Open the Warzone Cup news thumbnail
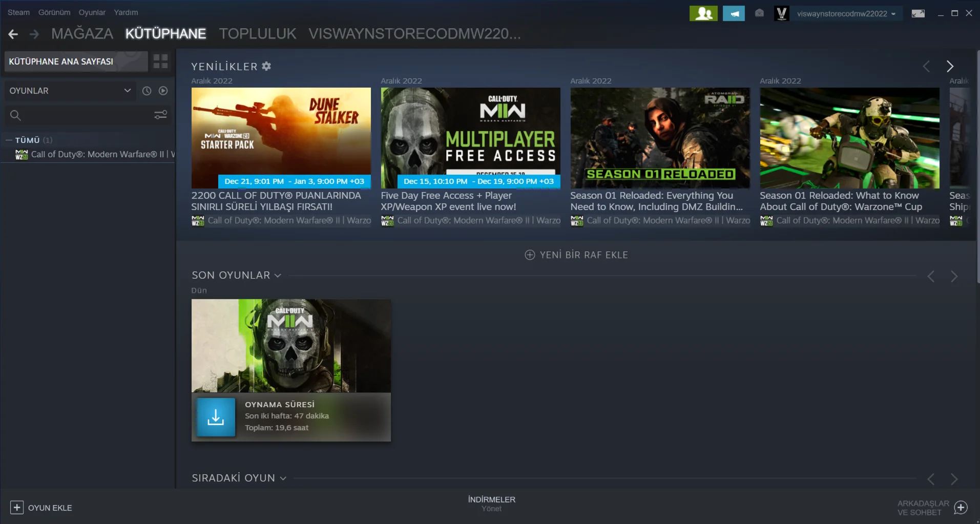 point(850,138)
